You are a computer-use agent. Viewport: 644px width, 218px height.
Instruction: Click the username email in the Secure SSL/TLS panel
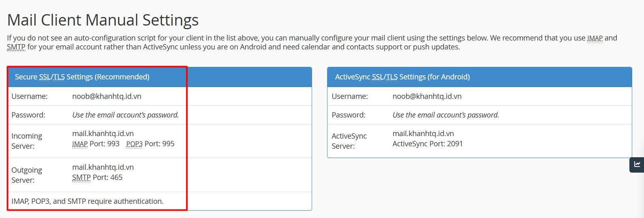click(x=107, y=96)
